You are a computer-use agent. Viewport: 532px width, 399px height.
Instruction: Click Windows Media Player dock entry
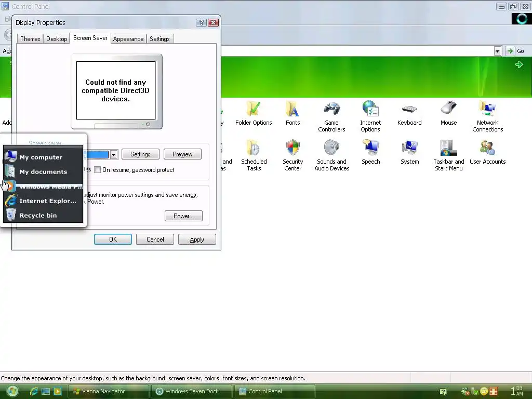43,187
